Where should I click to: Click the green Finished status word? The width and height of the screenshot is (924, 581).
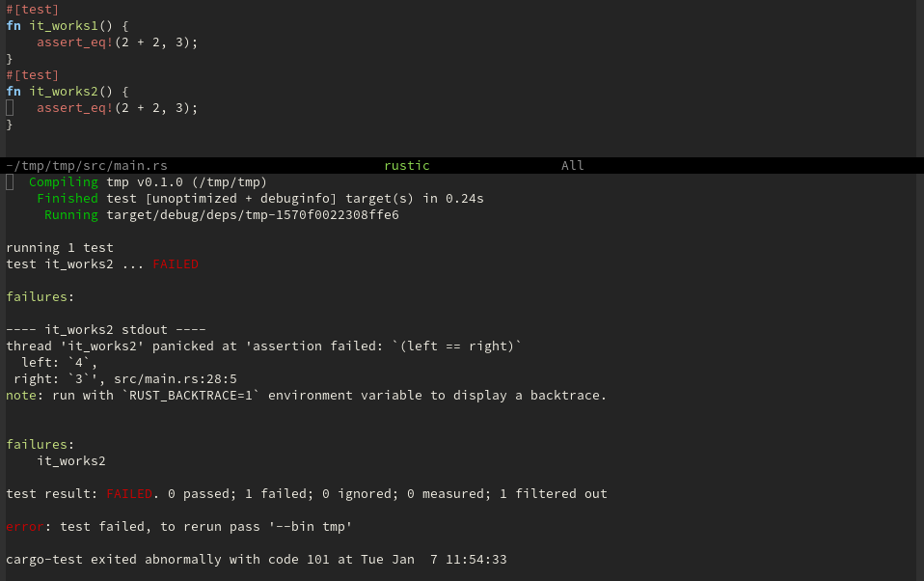(68, 199)
